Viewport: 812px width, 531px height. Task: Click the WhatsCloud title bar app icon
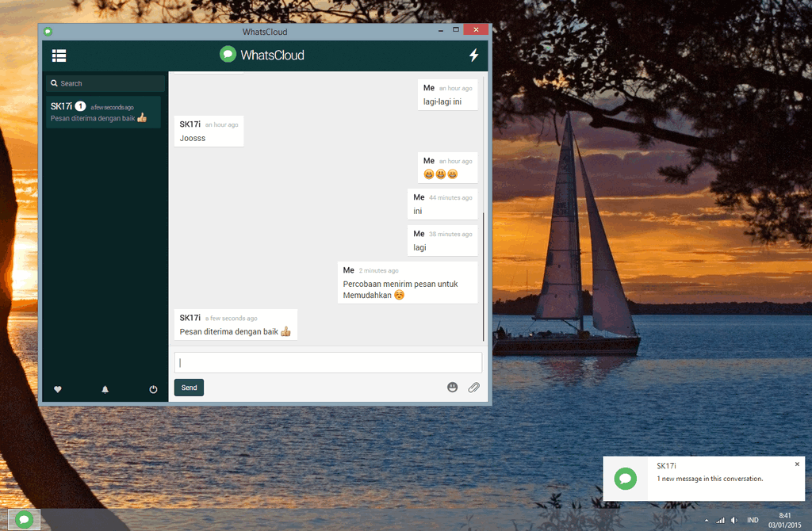[x=48, y=32]
